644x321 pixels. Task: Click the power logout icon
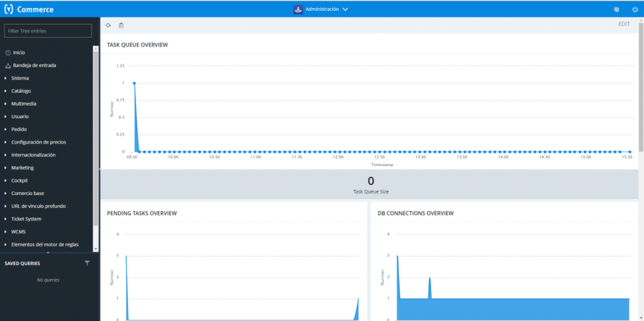coord(635,9)
